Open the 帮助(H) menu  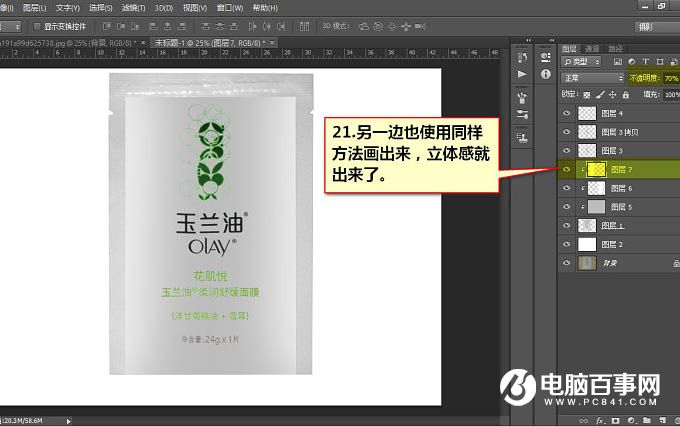tap(265, 8)
